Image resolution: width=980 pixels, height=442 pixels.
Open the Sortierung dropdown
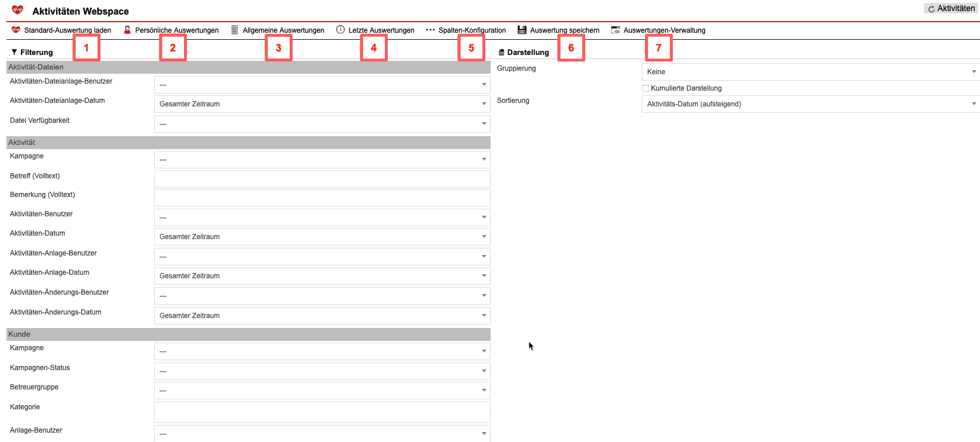810,104
